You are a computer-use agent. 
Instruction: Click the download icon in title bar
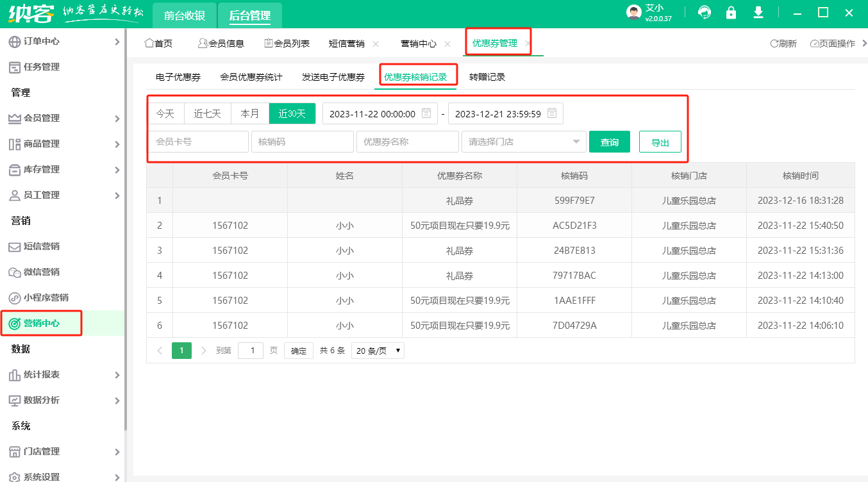(758, 13)
